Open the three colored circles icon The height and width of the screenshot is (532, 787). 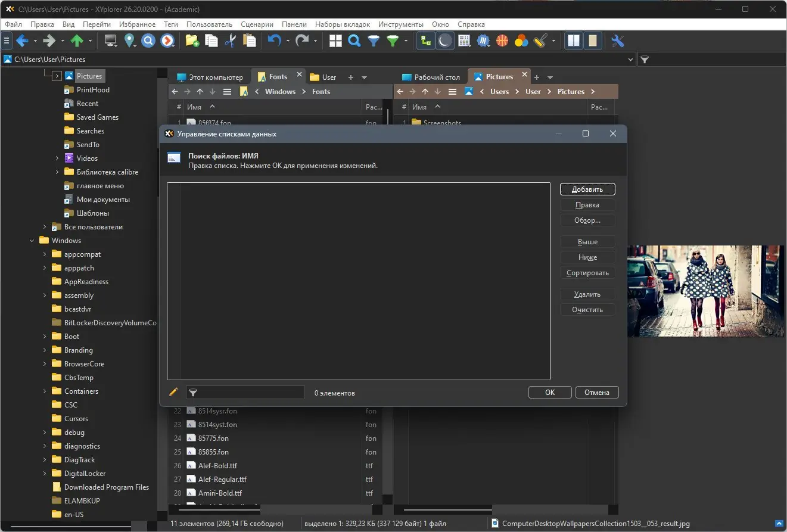point(521,41)
